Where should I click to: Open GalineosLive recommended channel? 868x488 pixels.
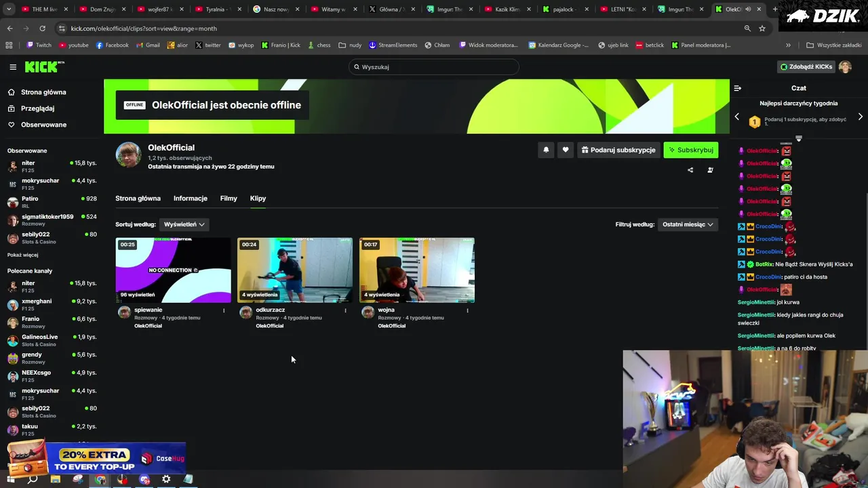(x=52, y=340)
